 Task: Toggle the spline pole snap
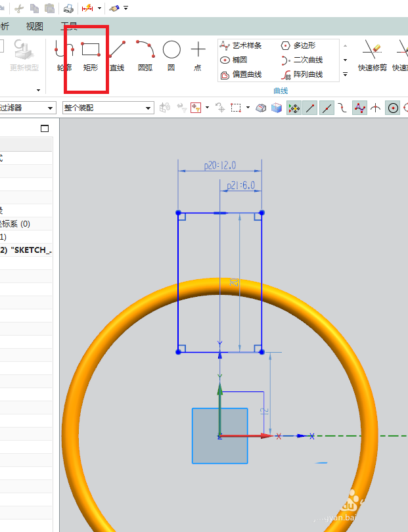[x=359, y=108]
